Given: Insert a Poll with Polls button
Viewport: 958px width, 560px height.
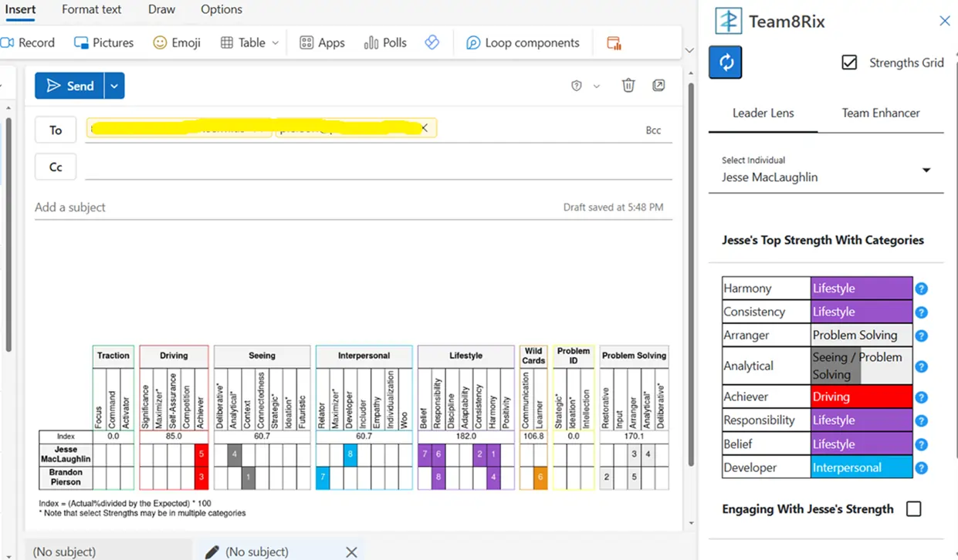Looking at the screenshot, I should 385,42.
